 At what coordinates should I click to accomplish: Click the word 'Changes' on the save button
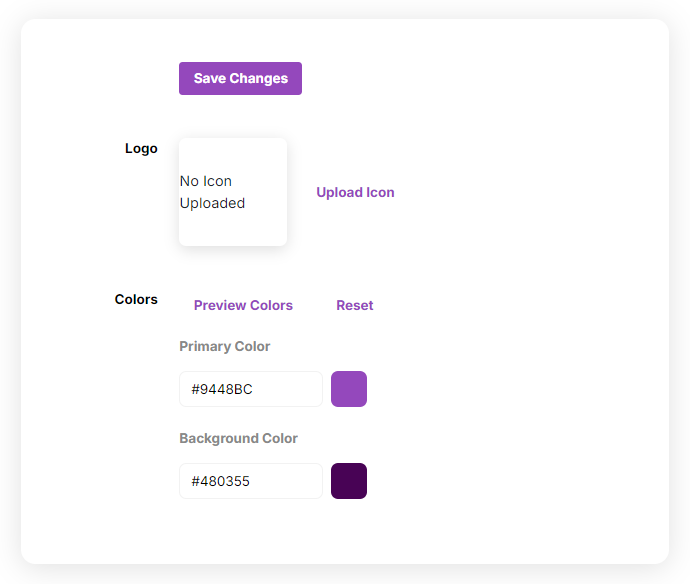(258, 79)
